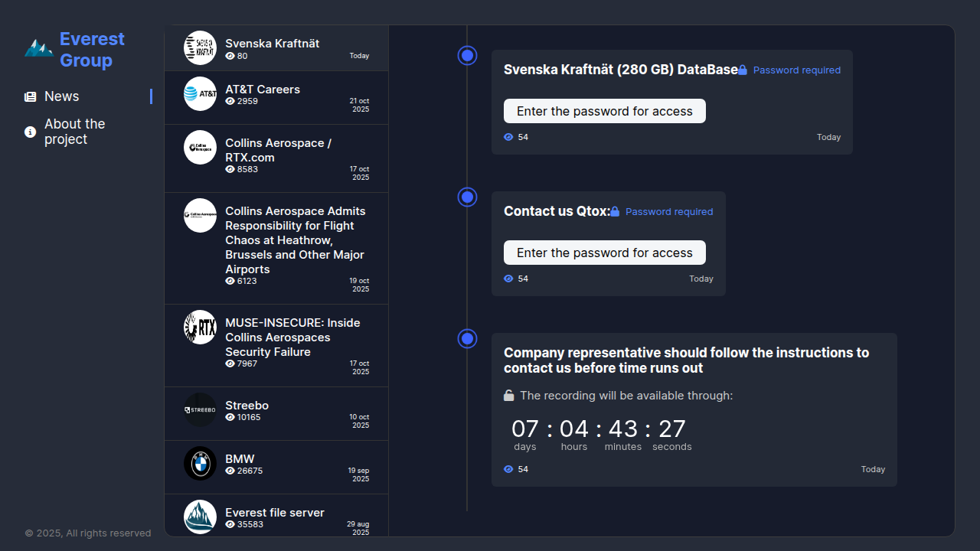Click the info icon beside About the project
Screen dimensions: 980x551
(x=31, y=132)
